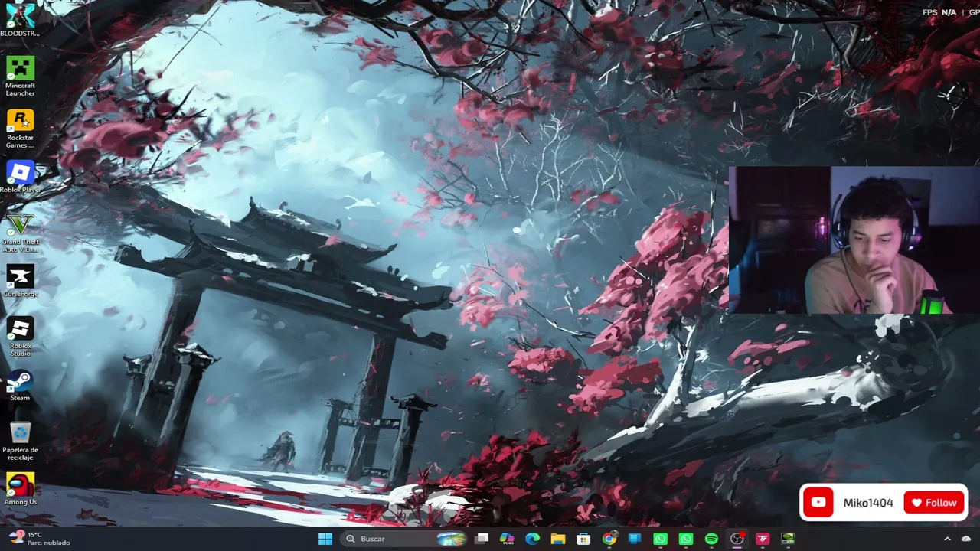
Task: Open the blue monitor app on the taskbar
Action: coord(634,539)
